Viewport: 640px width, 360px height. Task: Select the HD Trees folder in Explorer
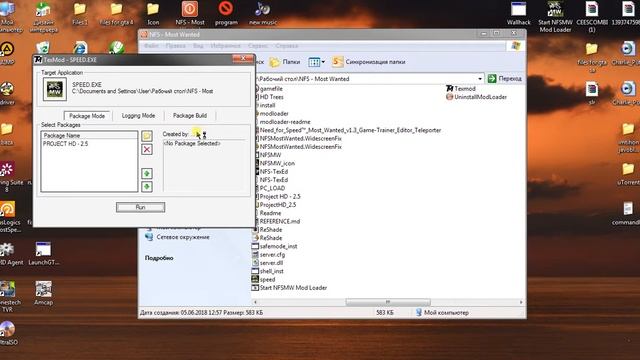click(269, 97)
